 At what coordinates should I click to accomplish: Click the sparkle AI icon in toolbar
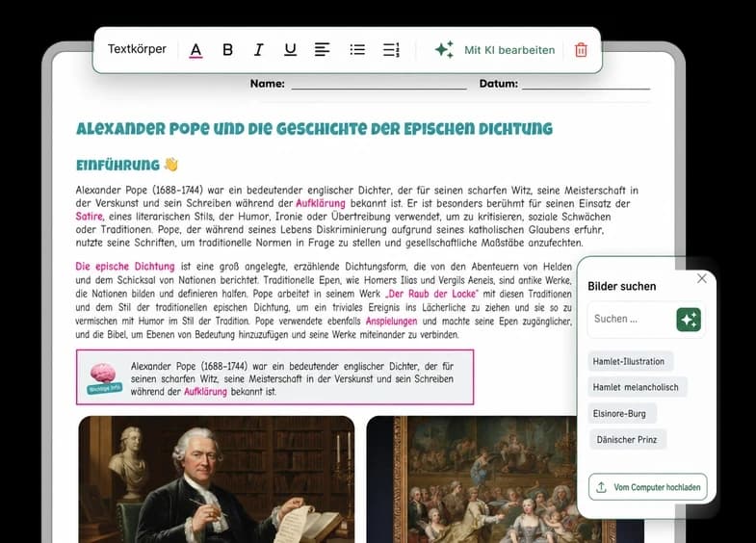pyautogui.click(x=444, y=50)
